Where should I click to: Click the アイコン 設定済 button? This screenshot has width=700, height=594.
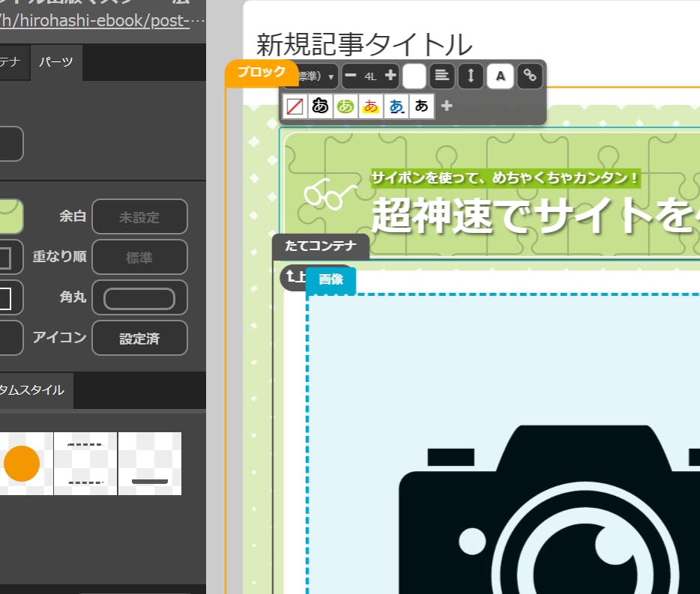point(139,339)
